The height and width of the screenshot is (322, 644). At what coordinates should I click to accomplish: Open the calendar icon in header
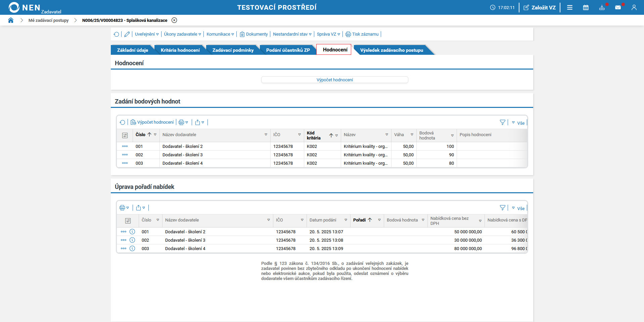[586, 7]
